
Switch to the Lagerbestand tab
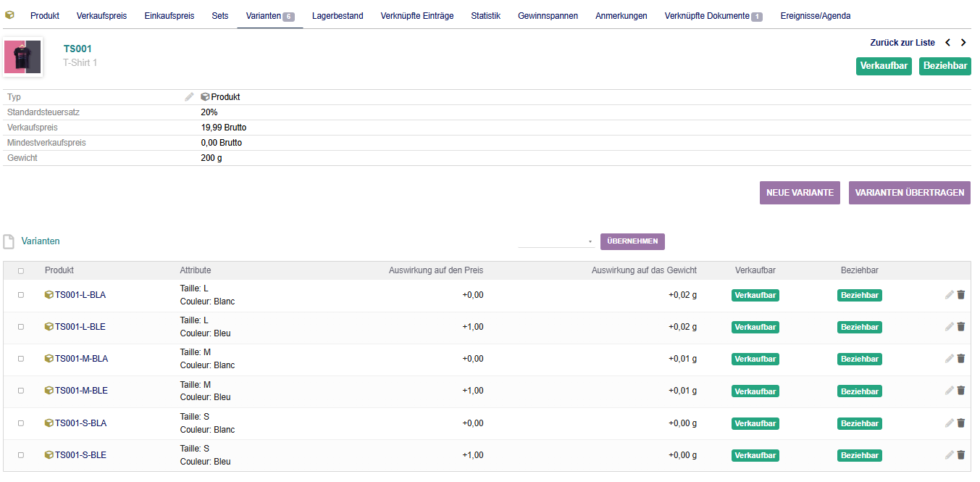(338, 16)
